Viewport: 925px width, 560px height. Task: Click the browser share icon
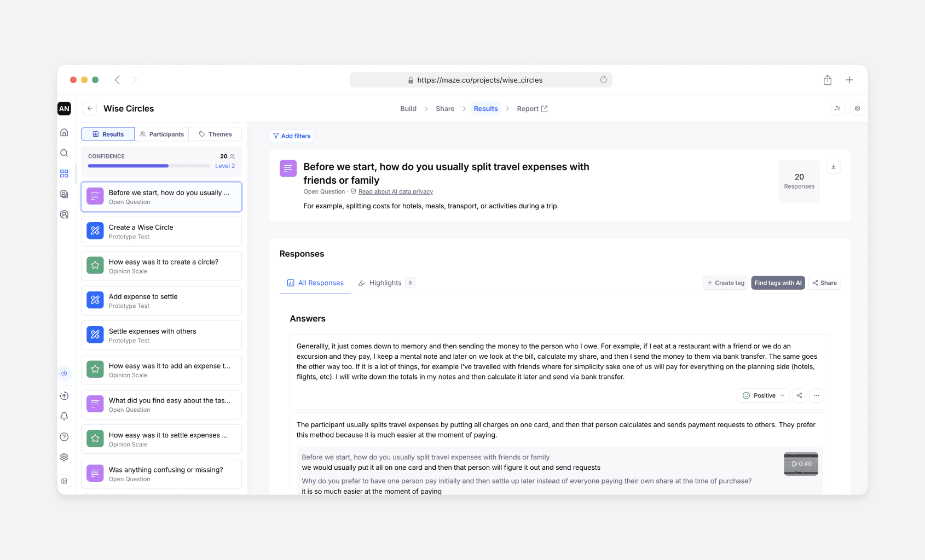(x=828, y=80)
